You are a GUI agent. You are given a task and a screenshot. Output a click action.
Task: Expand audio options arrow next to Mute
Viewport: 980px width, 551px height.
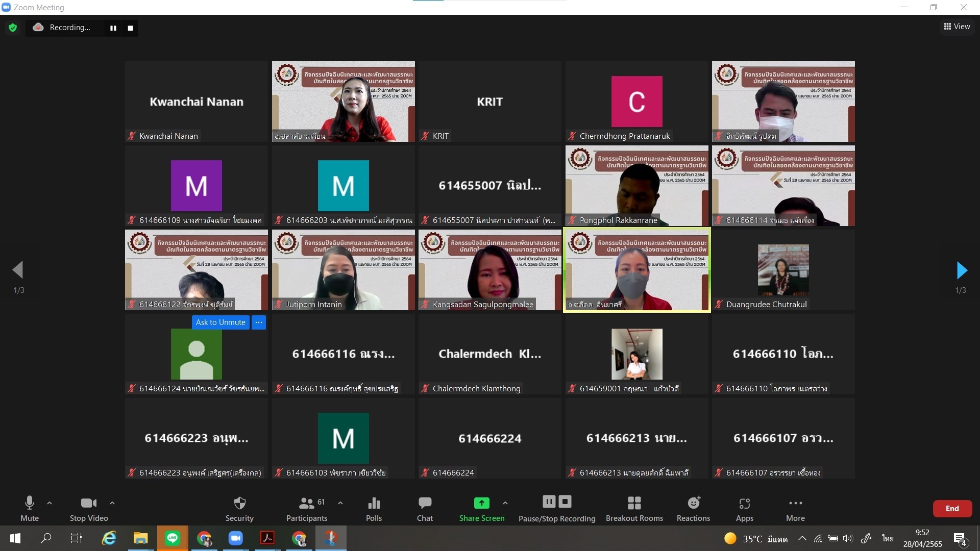(50, 503)
